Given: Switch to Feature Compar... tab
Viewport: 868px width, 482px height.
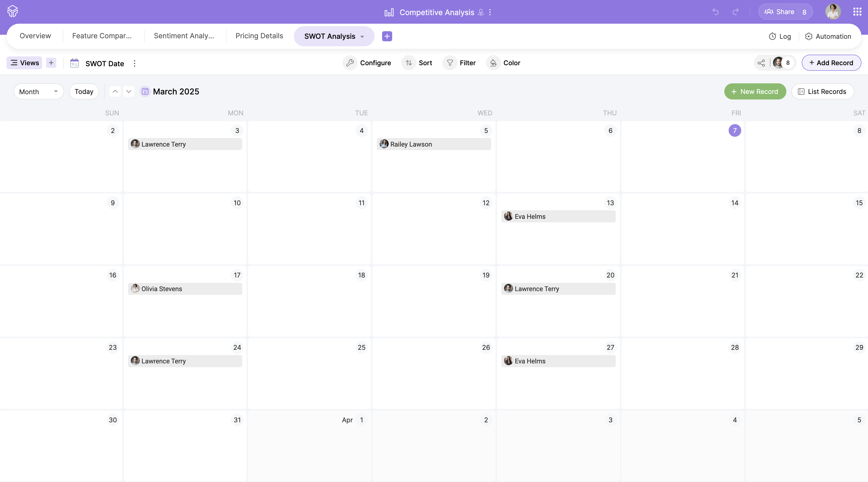Looking at the screenshot, I should pyautogui.click(x=102, y=36).
